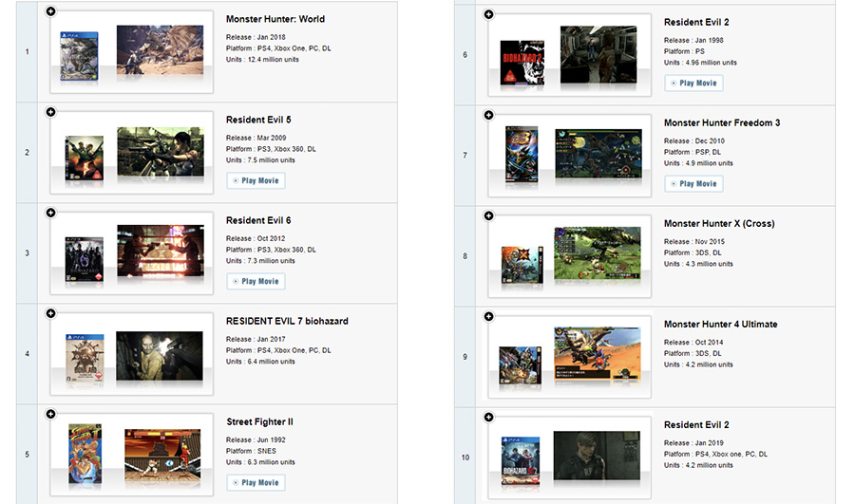Expand plus icon on 2019 Resident Evil 2 card
The width and height of the screenshot is (855, 504).
tap(489, 418)
